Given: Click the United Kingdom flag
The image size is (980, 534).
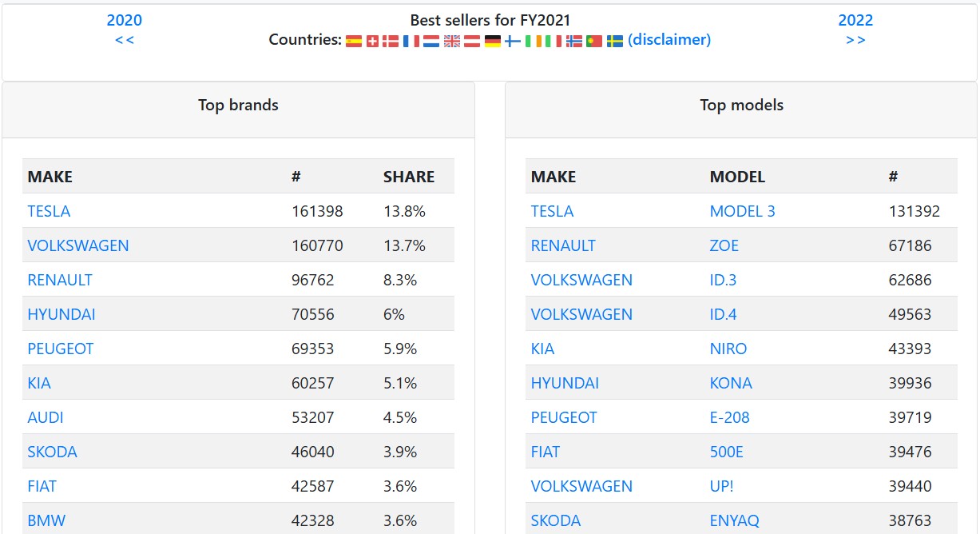Looking at the screenshot, I should 452,41.
